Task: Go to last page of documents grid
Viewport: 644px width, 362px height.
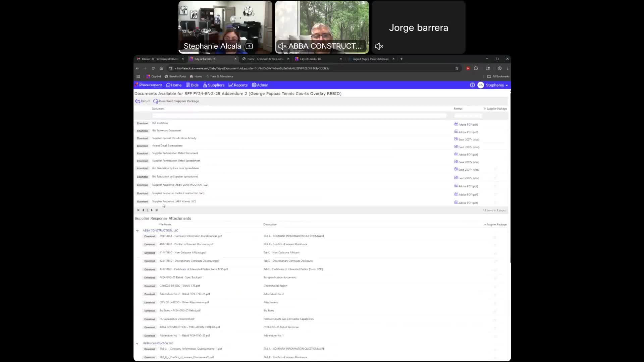Action: [x=156, y=210]
